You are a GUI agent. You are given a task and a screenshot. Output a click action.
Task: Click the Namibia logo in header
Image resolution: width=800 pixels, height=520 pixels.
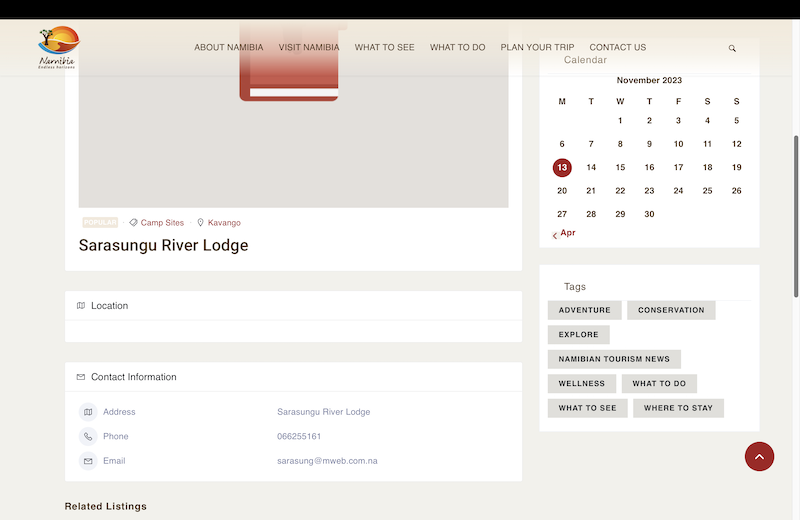[57, 47]
